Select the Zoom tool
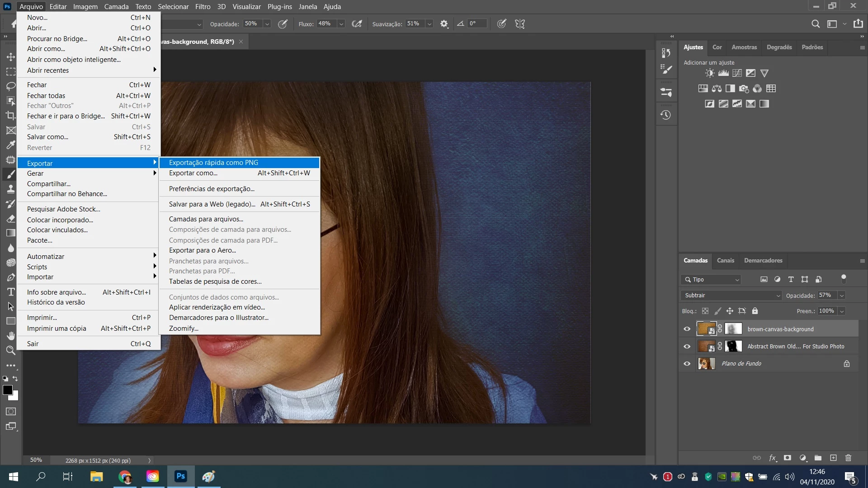 coord(11,350)
